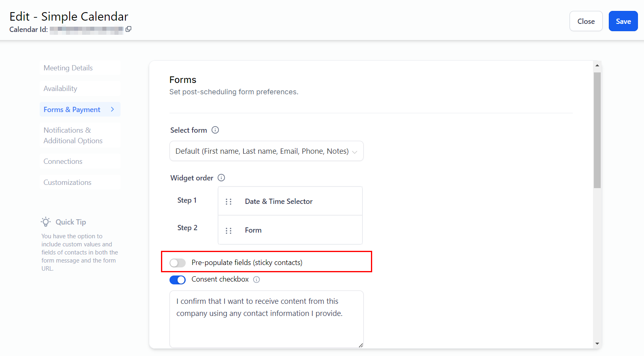Screen dimensions: 644x356
Task: Click the Close button
Action: (586, 21)
